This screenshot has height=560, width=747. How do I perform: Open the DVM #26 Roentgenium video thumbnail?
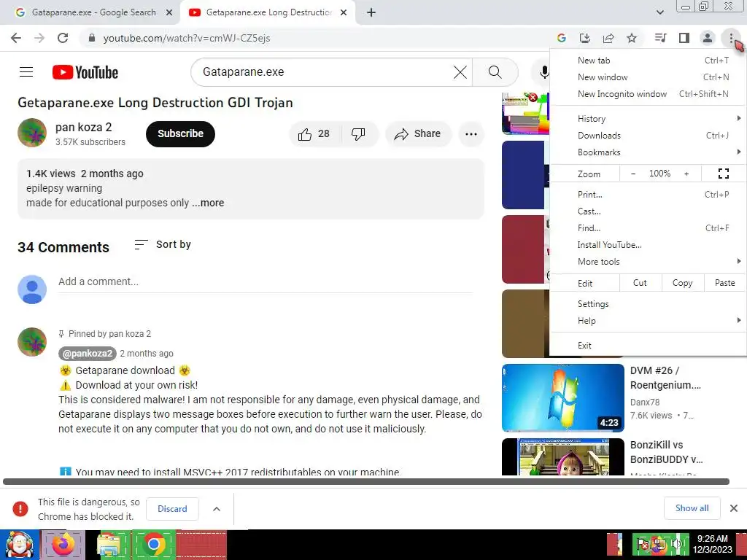(562, 397)
